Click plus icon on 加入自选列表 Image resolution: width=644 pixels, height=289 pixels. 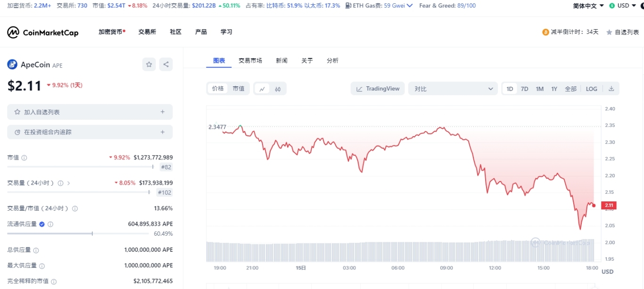pyautogui.click(x=163, y=112)
